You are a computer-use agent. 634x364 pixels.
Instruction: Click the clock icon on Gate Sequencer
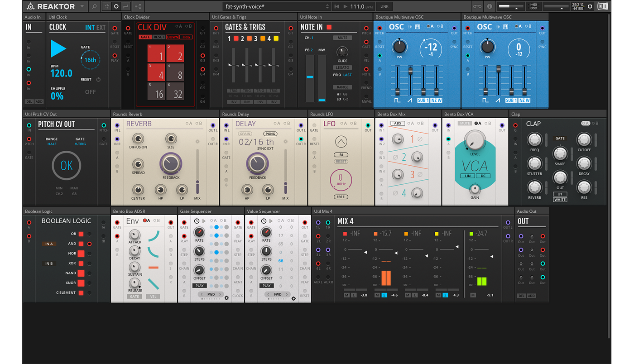point(197,221)
